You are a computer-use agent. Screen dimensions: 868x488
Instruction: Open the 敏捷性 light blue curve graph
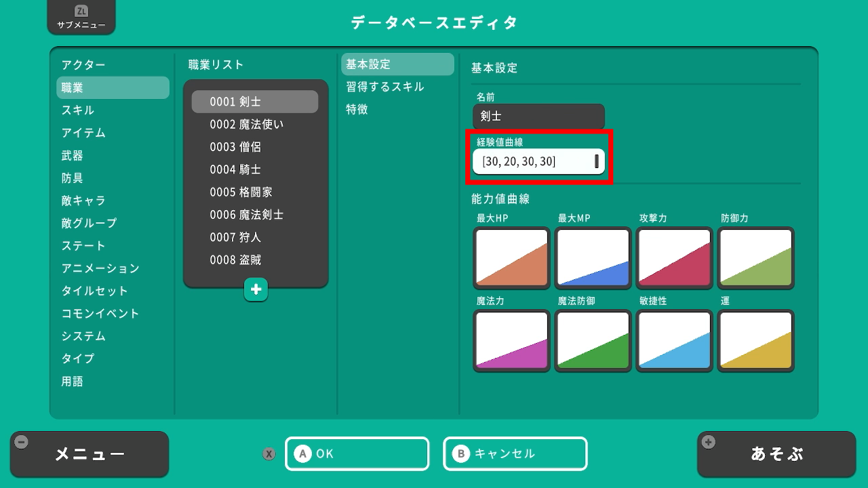pos(674,340)
